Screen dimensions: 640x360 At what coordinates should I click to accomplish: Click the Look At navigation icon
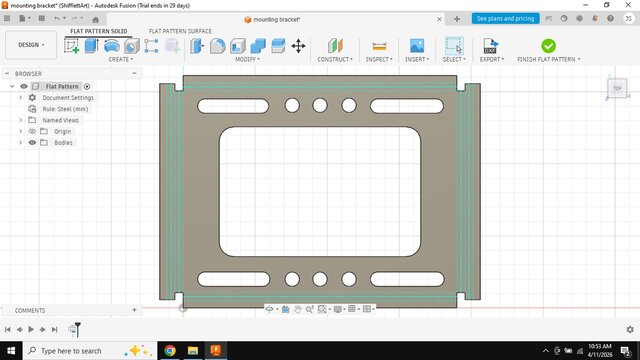[285, 309]
